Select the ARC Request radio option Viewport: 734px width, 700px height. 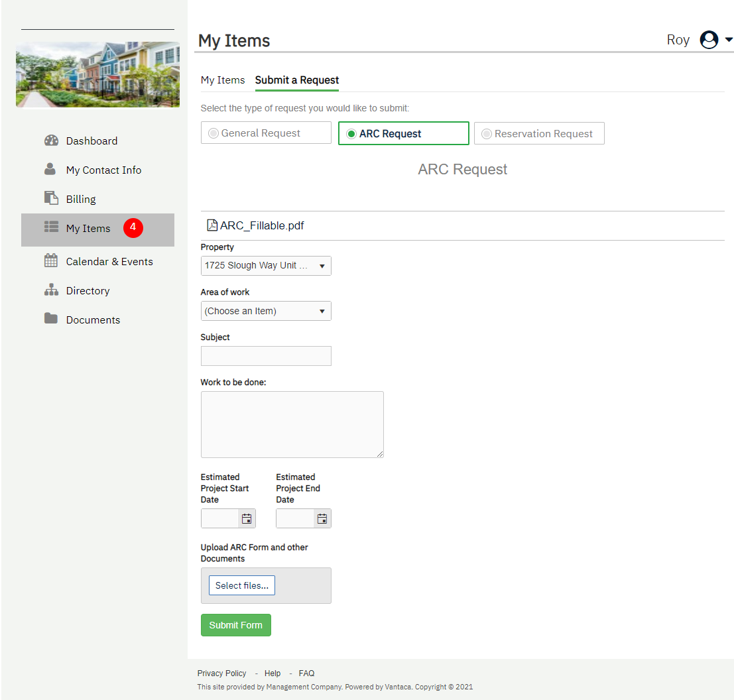coord(351,134)
